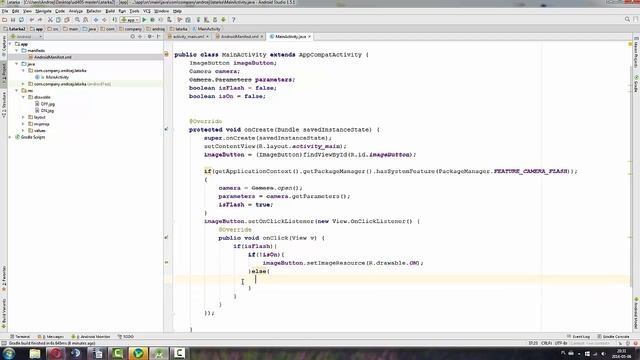
Task: Click the green SDK Manager download arrow icon
Action: [x=223, y=20]
